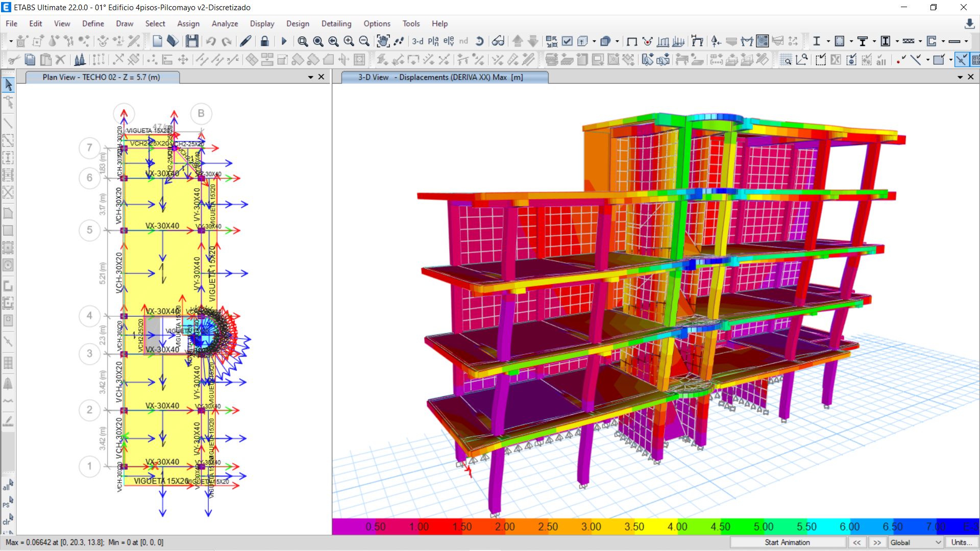Click the 5.00 green legend color

(x=764, y=527)
